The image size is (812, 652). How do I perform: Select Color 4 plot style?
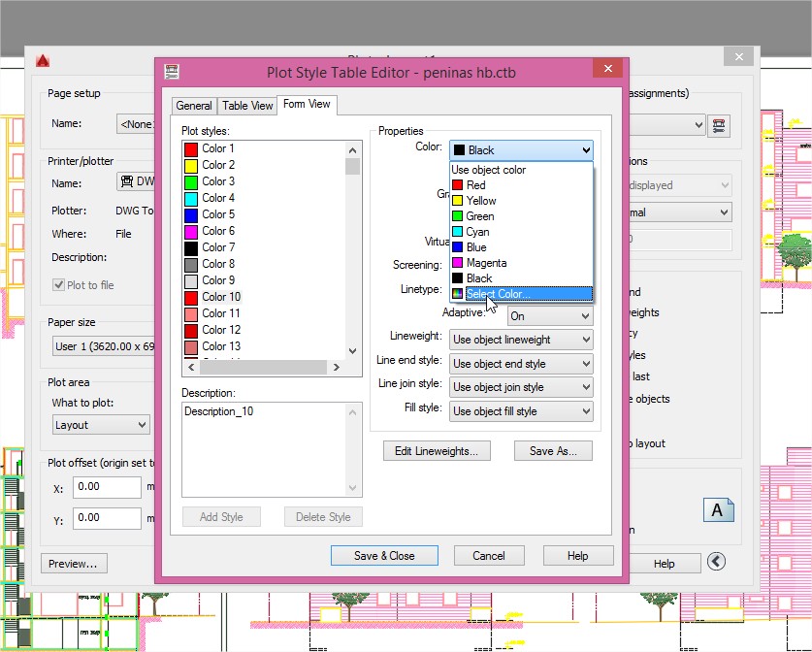[x=210, y=198]
